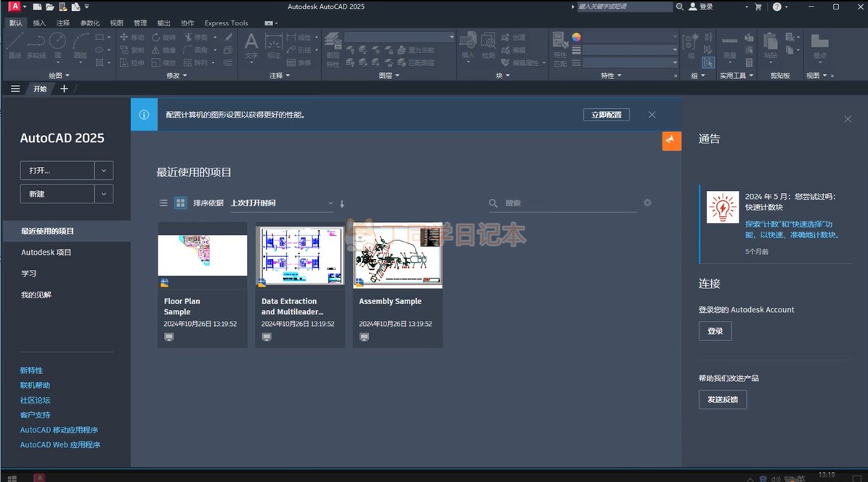Viewport: 868px width, 482px height.
Task: Click the 立即配置 button in banner
Action: click(606, 115)
